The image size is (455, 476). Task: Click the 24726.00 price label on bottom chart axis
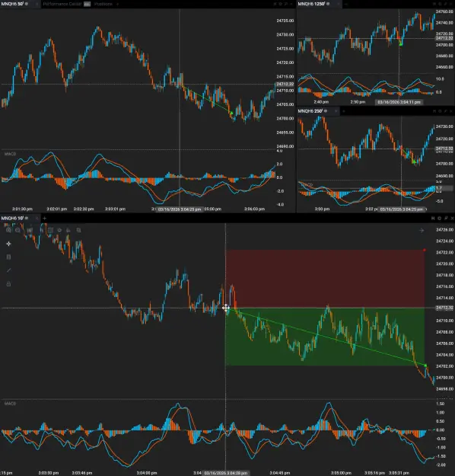(444, 230)
